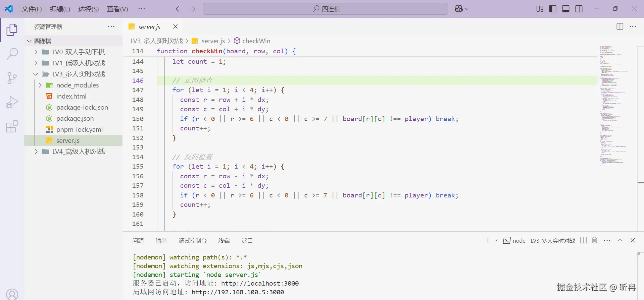Switch to the 输出 panel tab
Screen dimensions: 644x300
[x=161, y=241]
